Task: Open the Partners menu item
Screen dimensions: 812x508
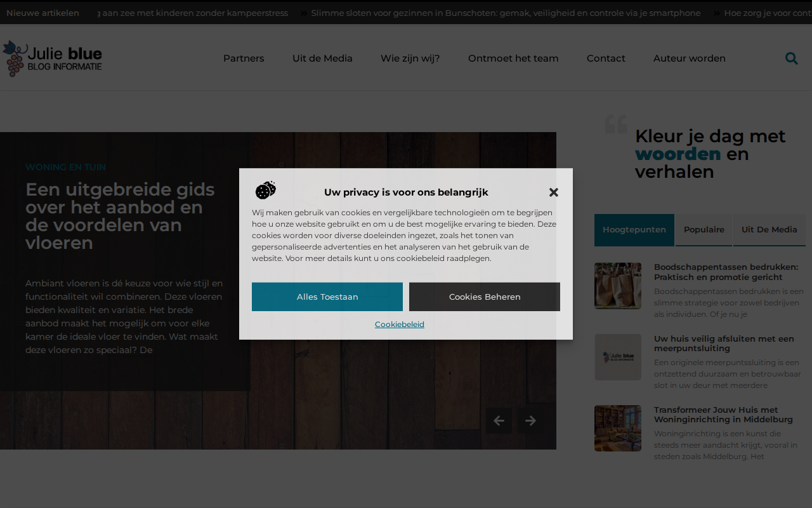Action: [244, 58]
